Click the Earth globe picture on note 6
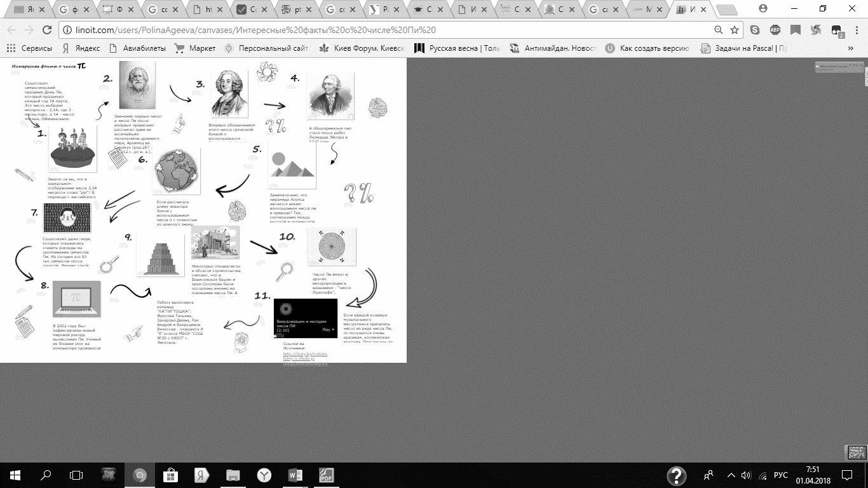Screen dimensions: 868x488 click(176, 172)
